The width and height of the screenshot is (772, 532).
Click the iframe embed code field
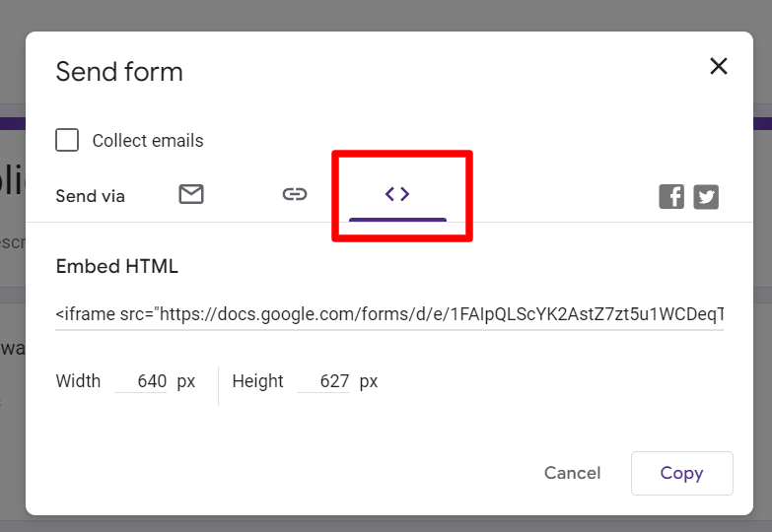point(389,314)
